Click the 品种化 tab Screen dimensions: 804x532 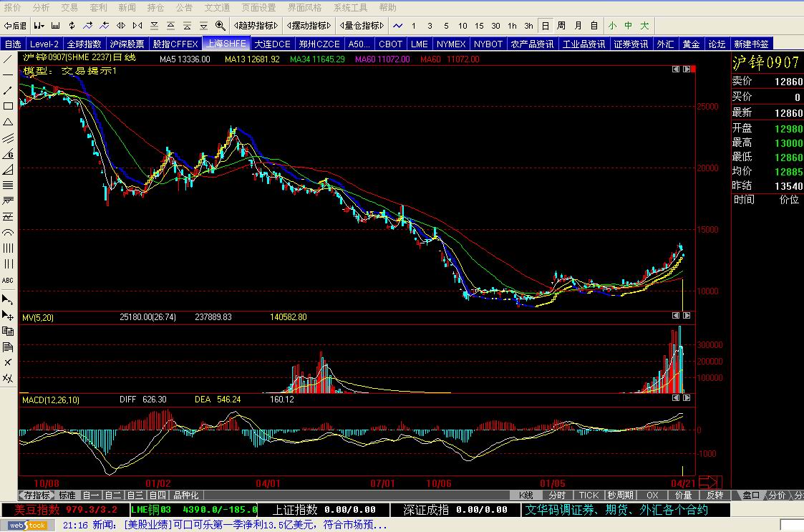click(x=186, y=495)
